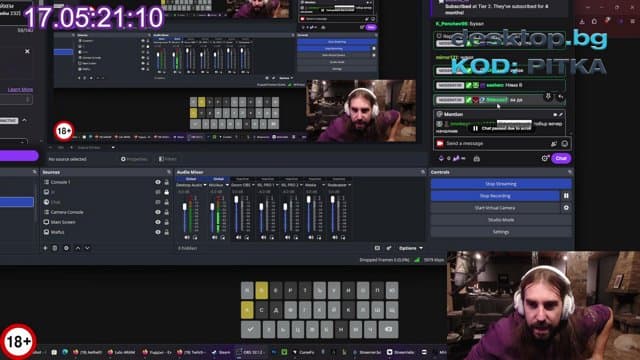Mute the IRL PRO 2 channel
The image size is (640, 360).
click(287, 237)
